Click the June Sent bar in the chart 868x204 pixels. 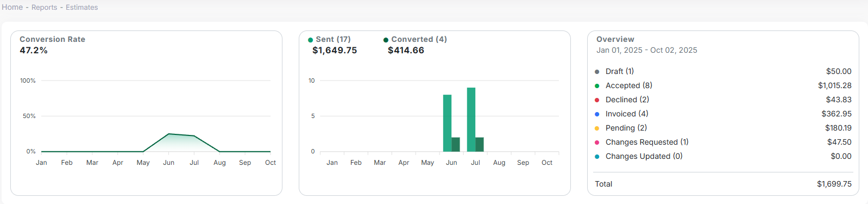pyautogui.click(x=447, y=123)
